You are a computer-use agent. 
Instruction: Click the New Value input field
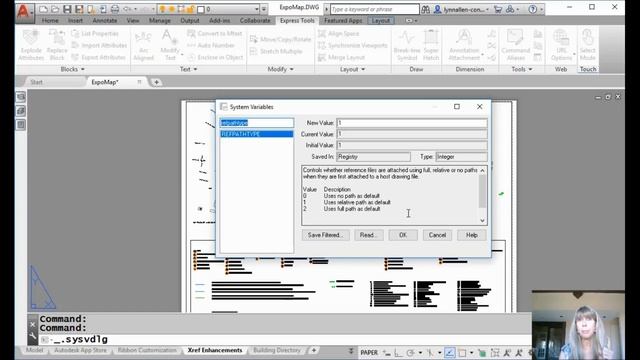(x=411, y=123)
